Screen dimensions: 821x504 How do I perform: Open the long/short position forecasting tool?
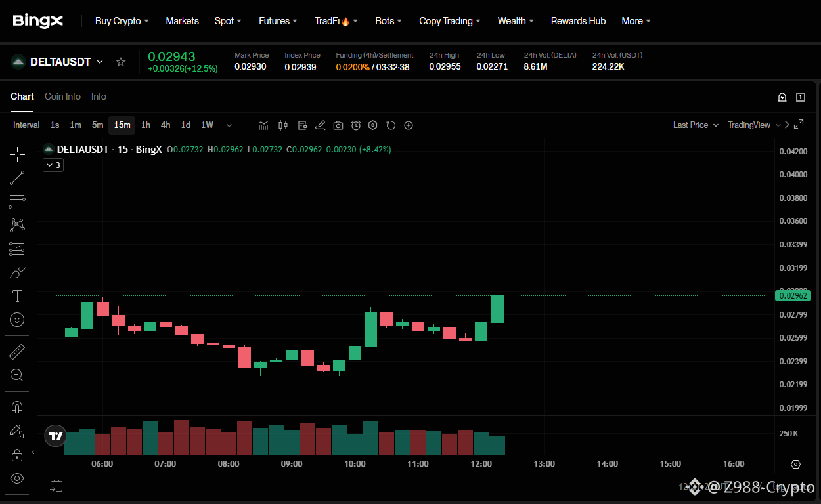click(17, 249)
